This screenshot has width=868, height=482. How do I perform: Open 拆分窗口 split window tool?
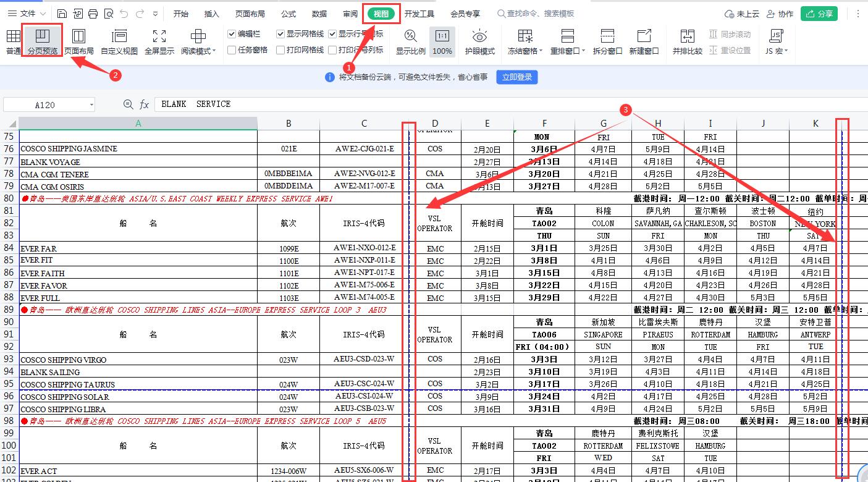coord(606,42)
